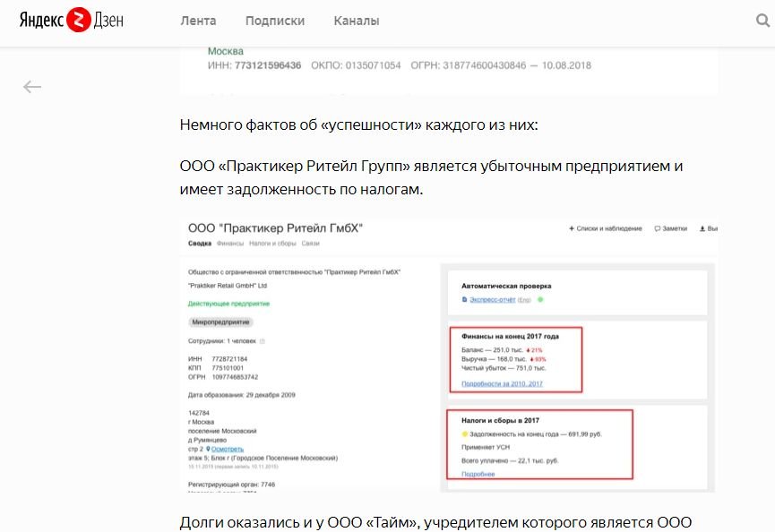This screenshot has width=775, height=532.
Task: Open the Лента feed tab
Action: tap(198, 21)
